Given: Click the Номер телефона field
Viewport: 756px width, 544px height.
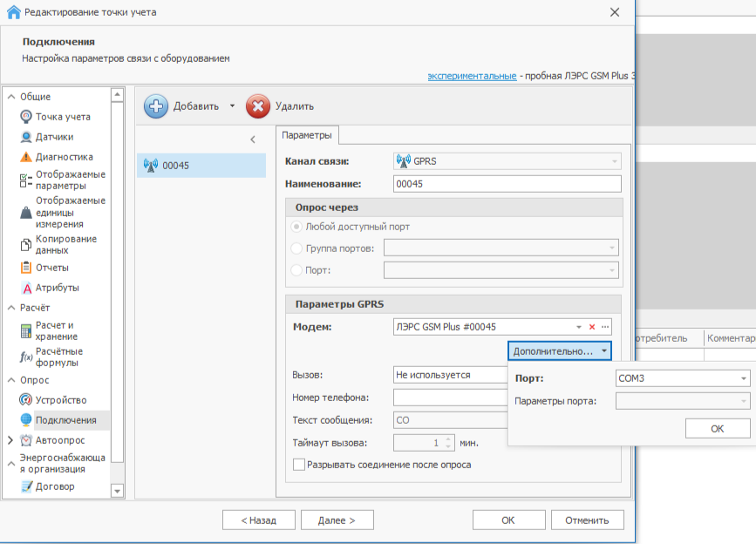Looking at the screenshot, I should (x=450, y=398).
